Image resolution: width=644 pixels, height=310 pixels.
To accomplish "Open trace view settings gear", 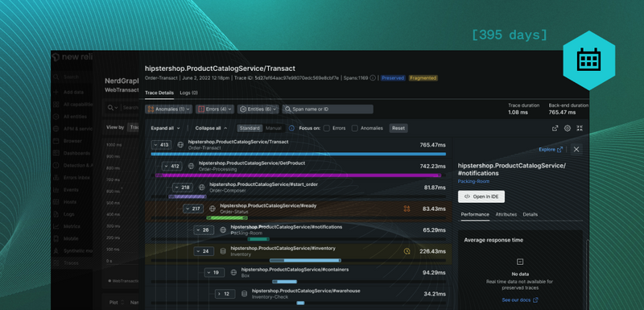I will (568, 128).
